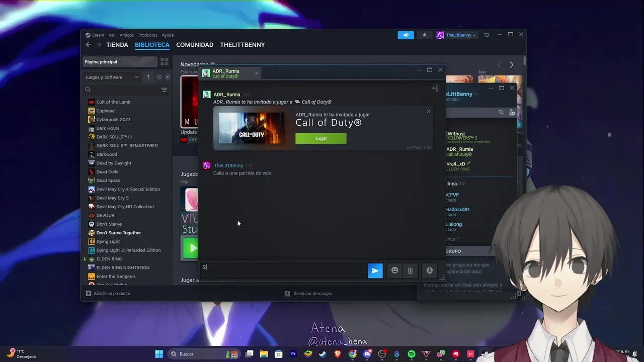
Task: Show next Novedades items with right arrow
Action: click(511, 64)
